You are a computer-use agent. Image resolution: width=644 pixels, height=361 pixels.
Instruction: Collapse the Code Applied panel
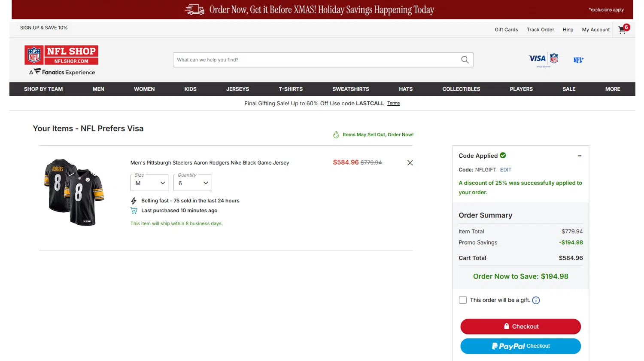[580, 156]
